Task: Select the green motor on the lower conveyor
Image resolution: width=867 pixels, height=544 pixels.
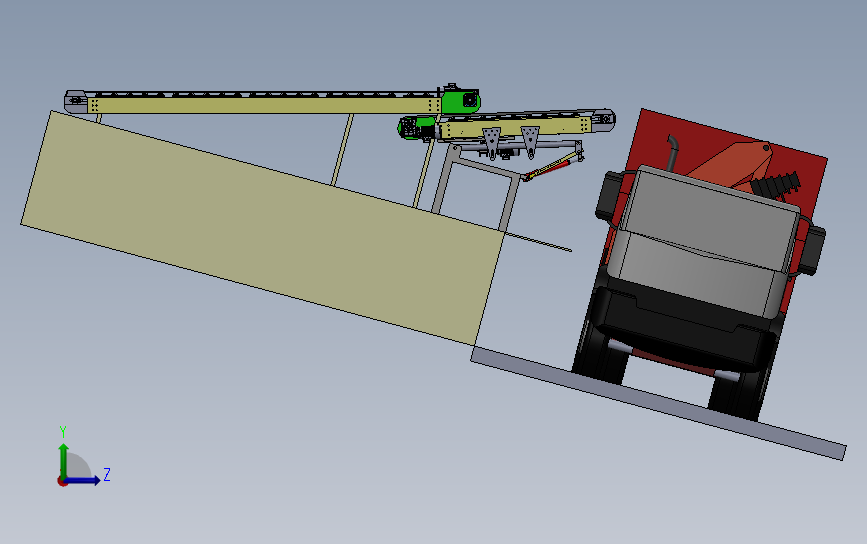Action: (x=417, y=128)
